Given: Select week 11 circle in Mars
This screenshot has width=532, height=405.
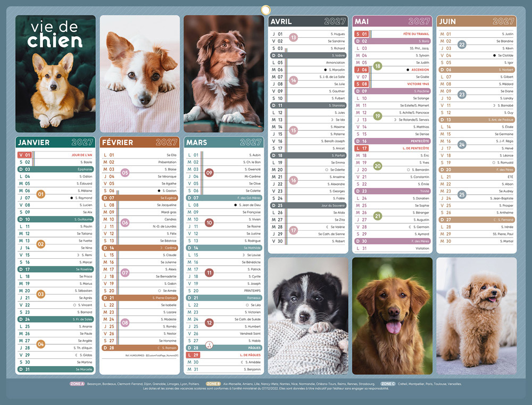Looking at the screenshot, I should tap(209, 273).
